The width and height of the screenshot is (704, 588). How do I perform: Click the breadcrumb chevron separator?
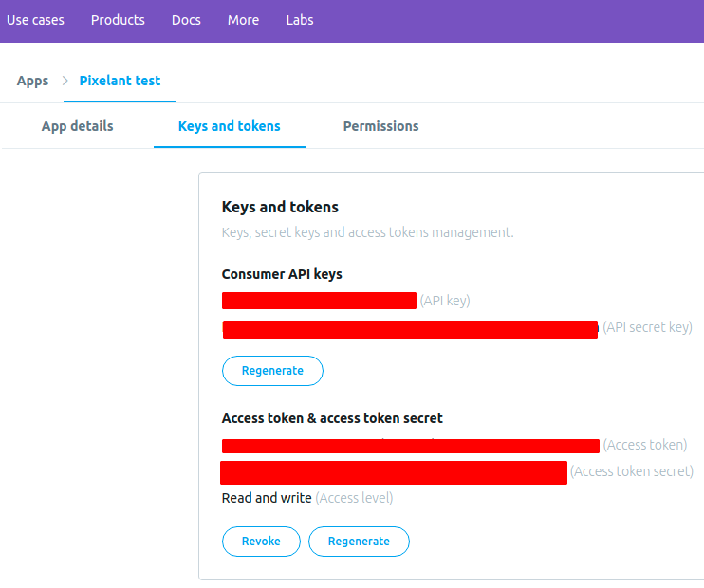65,81
